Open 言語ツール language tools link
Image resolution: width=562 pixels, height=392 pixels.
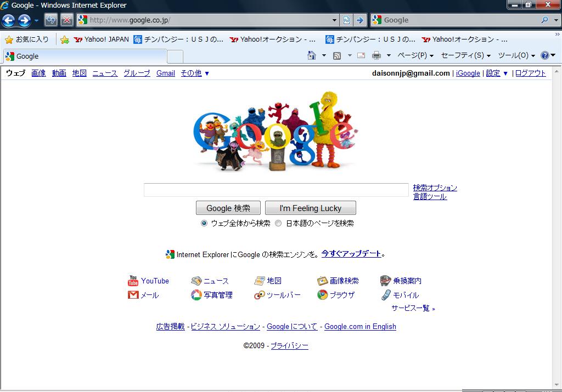430,196
